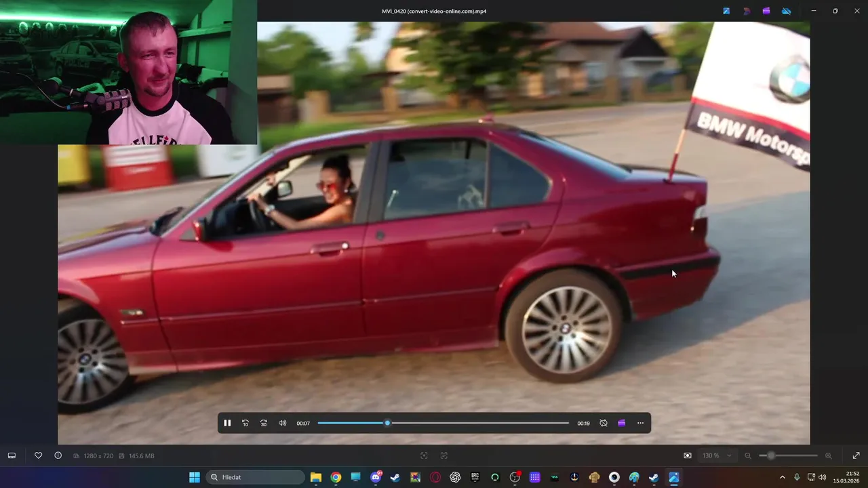868x488 pixels.
Task: Open Microsoft Designer from title bar
Action: tap(747, 11)
